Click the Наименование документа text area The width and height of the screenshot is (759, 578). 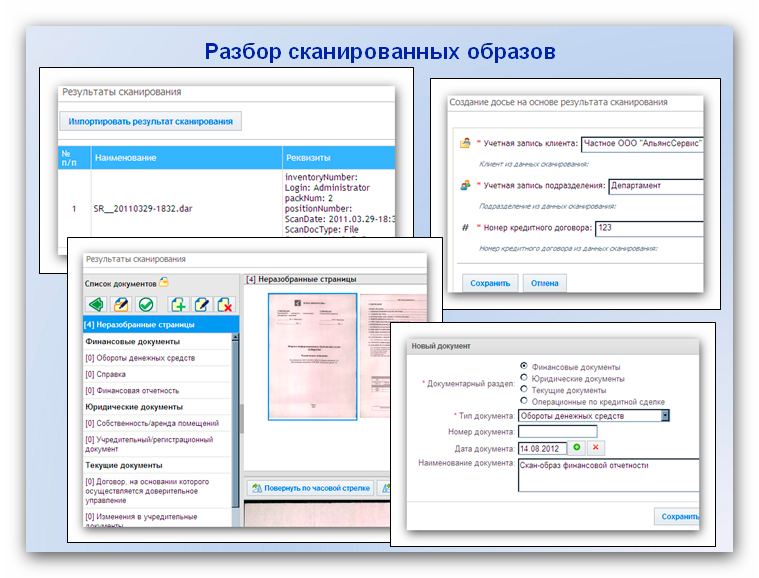tap(608, 475)
